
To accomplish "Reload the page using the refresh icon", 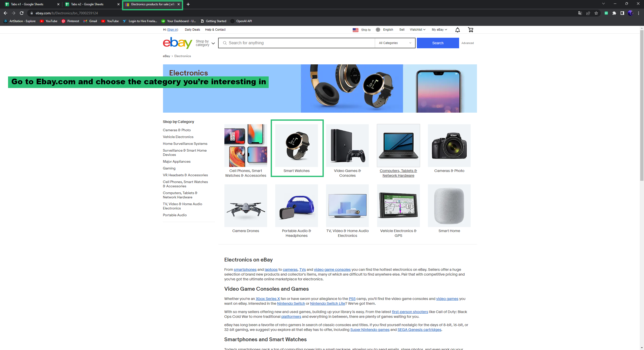I will coord(22,13).
